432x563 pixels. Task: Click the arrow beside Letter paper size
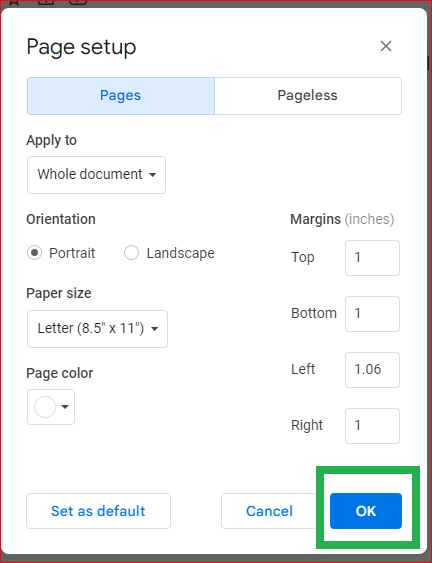[155, 329]
